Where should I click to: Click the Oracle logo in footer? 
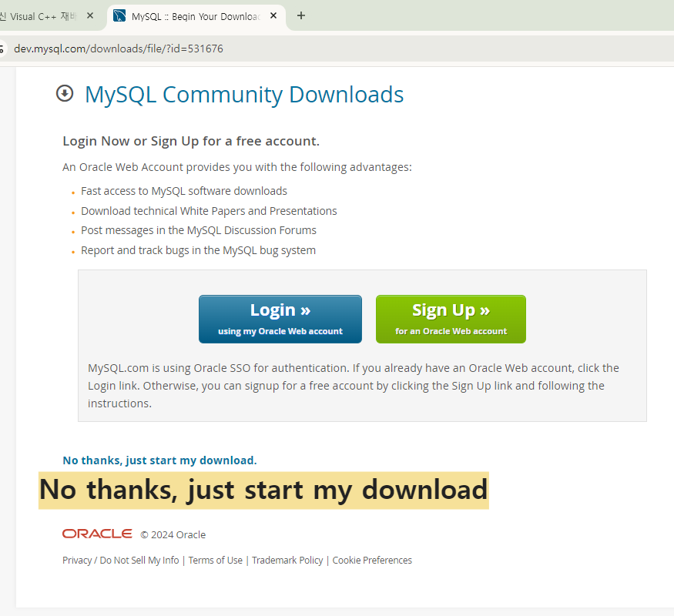[97, 534]
